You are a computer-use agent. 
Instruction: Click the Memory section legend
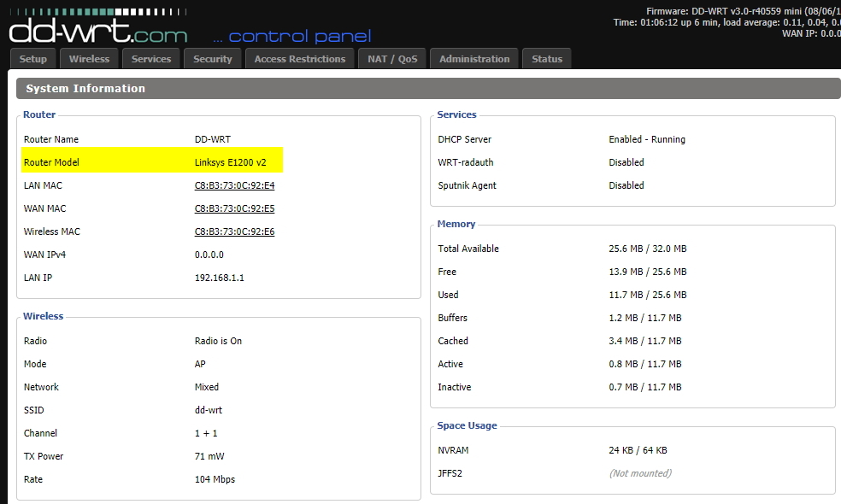click(456, 224)
